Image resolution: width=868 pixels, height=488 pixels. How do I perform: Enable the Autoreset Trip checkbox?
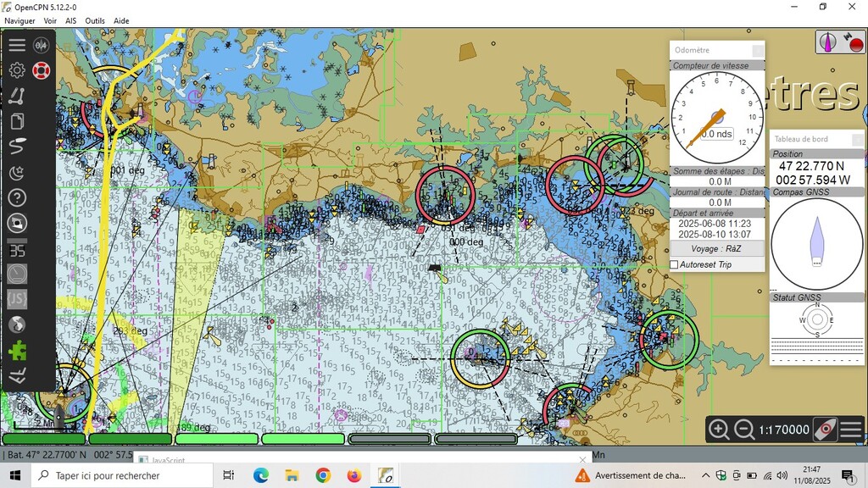tap(675, 265)
